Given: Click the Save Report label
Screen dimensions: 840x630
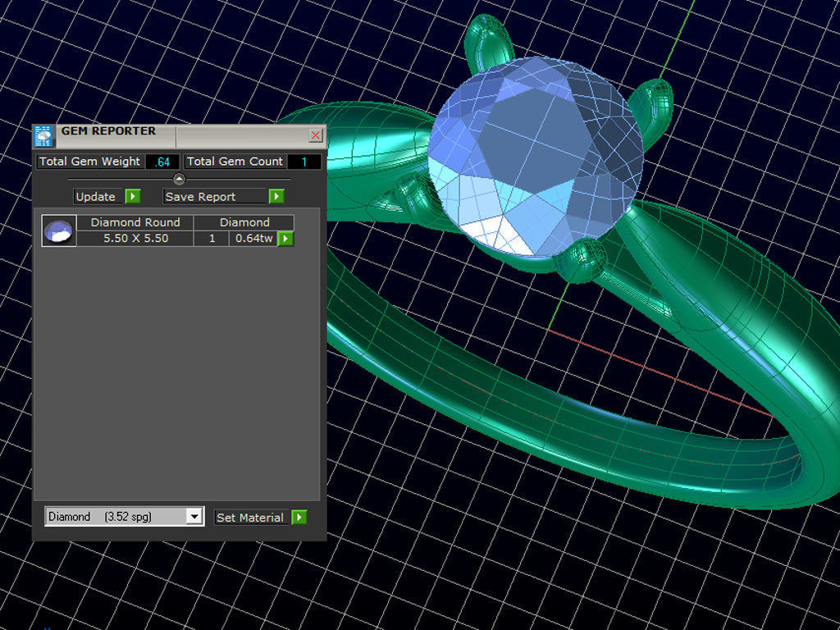Looking at the screenshot, I should click(216, 197).
